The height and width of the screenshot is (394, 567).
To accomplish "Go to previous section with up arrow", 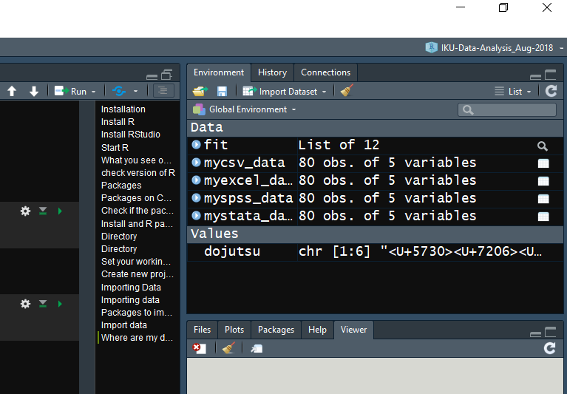I will (12, 91).
